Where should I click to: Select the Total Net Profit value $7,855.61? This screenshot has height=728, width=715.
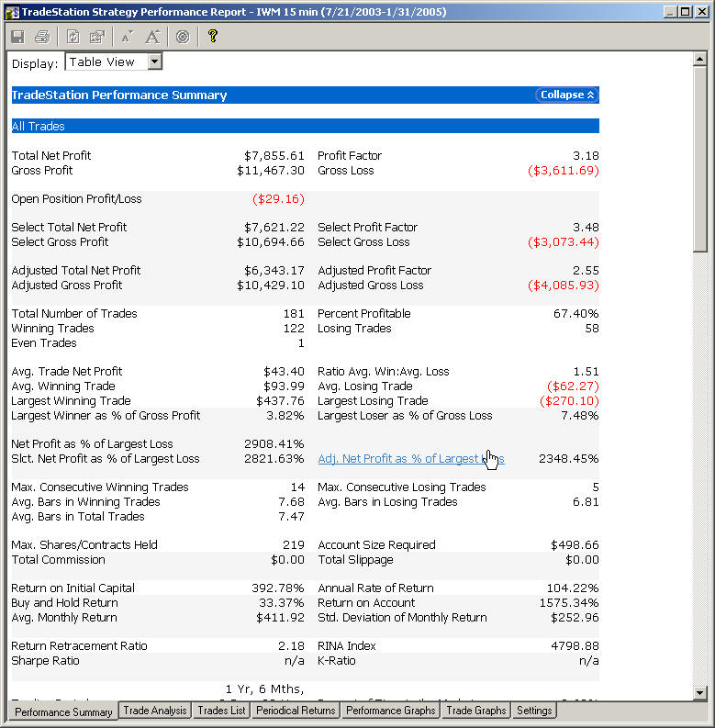coord(274,155)
